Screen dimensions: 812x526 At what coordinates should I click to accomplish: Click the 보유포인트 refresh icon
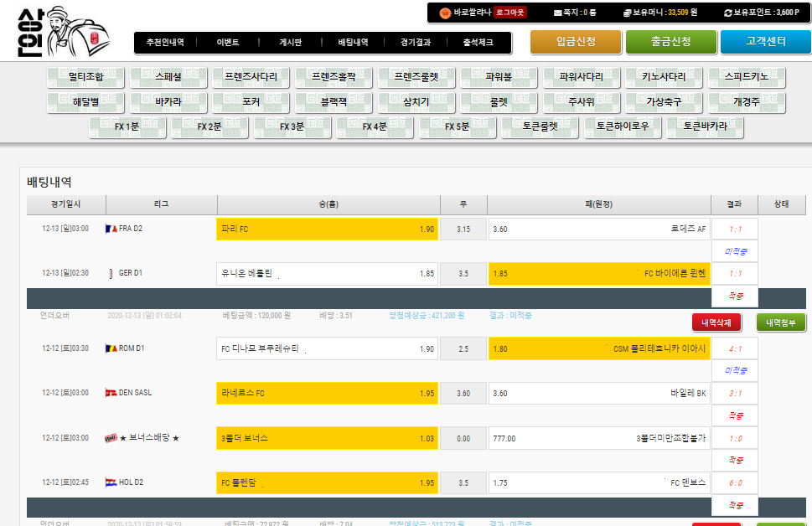coord(727,13)
